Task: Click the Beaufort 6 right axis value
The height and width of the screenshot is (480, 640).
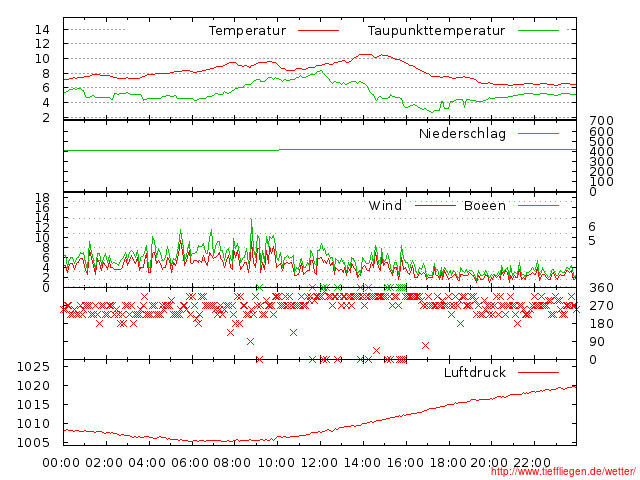Action: [592, 227]
